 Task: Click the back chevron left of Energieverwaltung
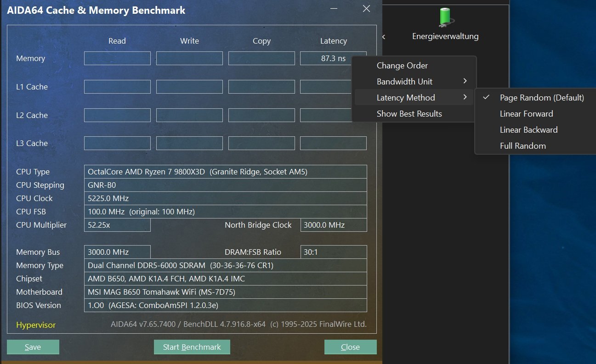tap(384, 37)
